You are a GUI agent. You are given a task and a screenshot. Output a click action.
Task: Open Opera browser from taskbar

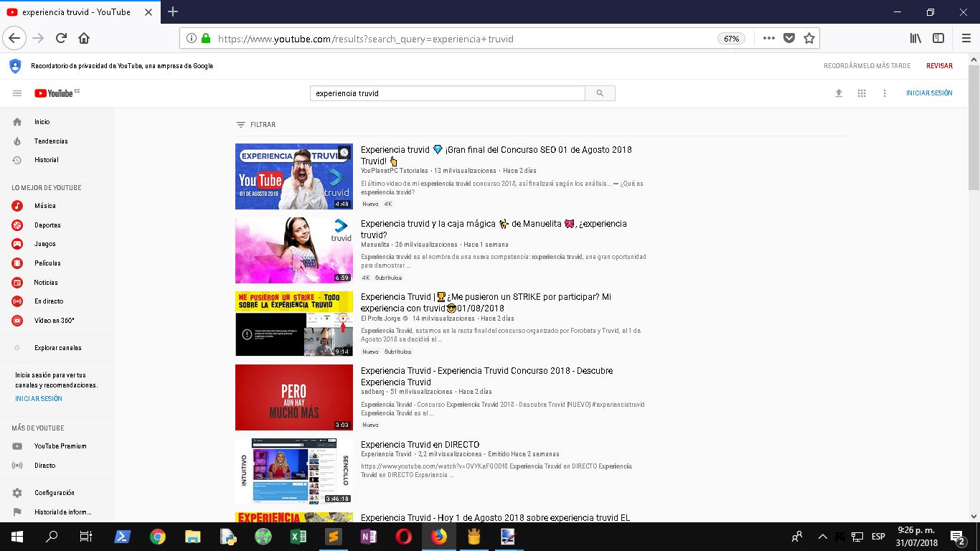tap(404, 537)
